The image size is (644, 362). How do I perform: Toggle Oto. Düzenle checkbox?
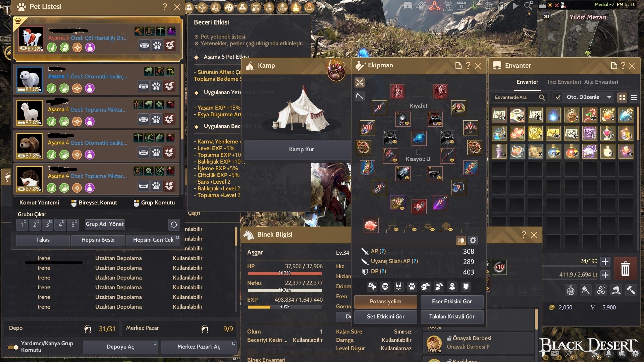coord(557,97)
